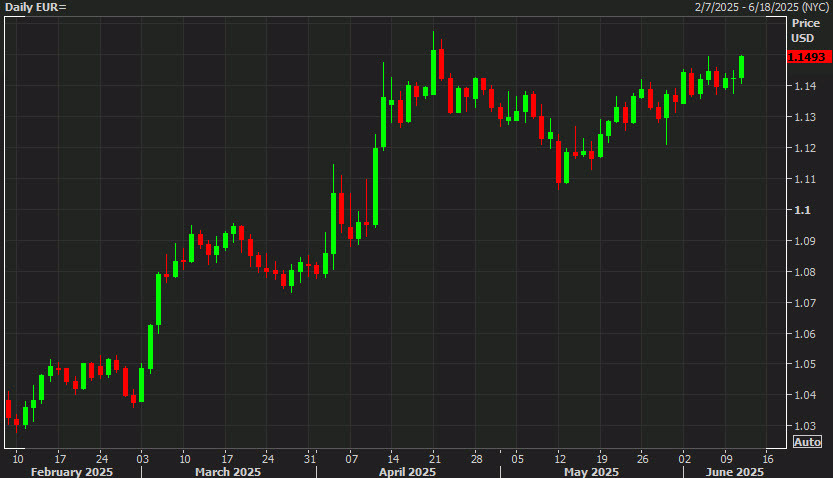Click the Auto scale button

click(807, 442)
